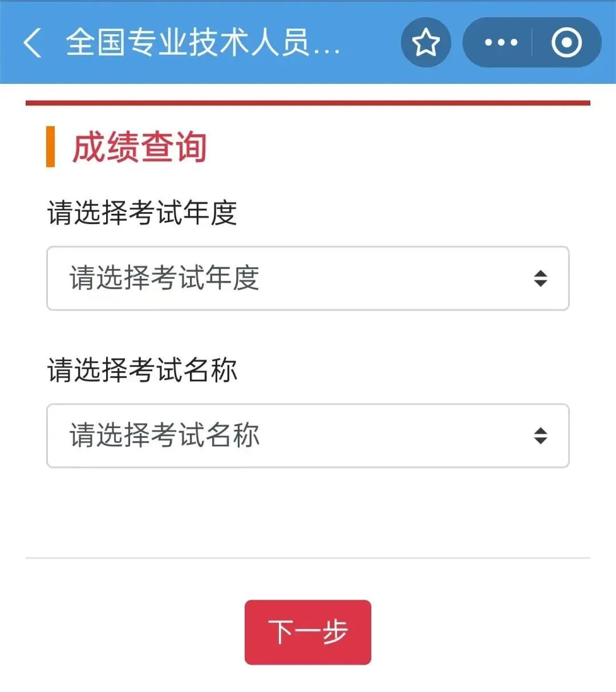Favorite this mini program with the star icon
The height and width of the screenshot is (692, 616).
pyautogui.click(x=425, y=43)
